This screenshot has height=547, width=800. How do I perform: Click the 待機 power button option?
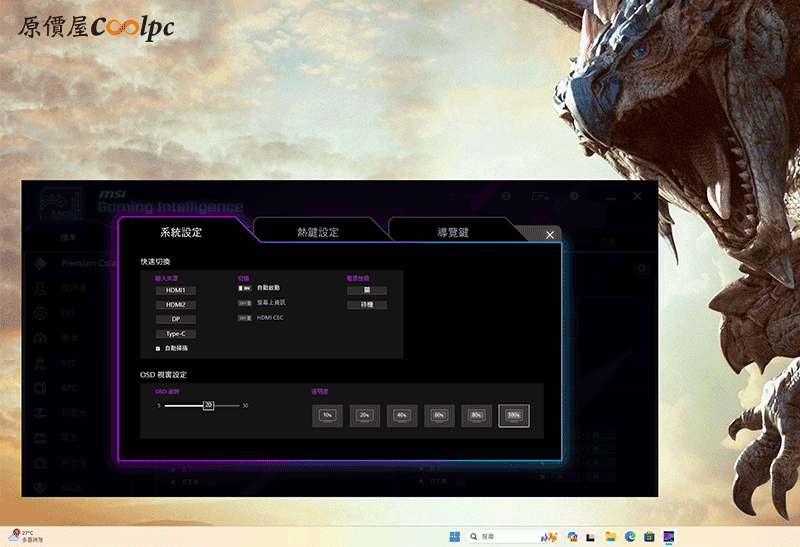[367, 305]
